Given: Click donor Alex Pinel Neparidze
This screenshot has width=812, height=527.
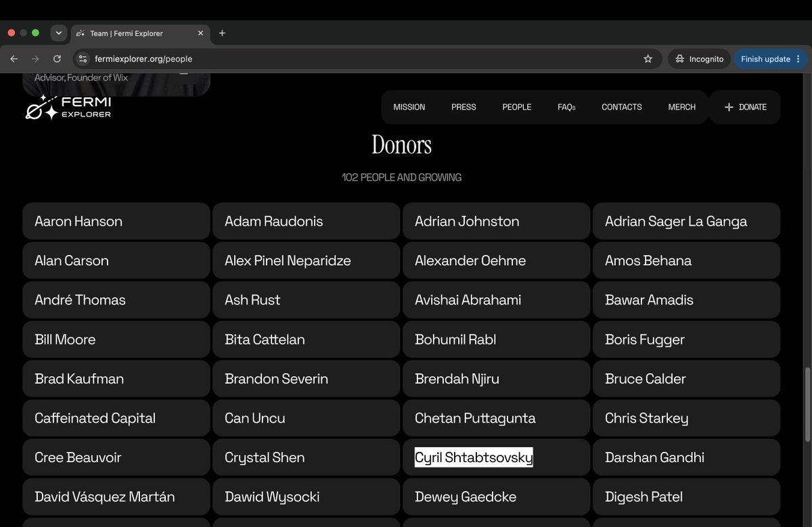Looking at the screenshot, I should pos(307,260).
